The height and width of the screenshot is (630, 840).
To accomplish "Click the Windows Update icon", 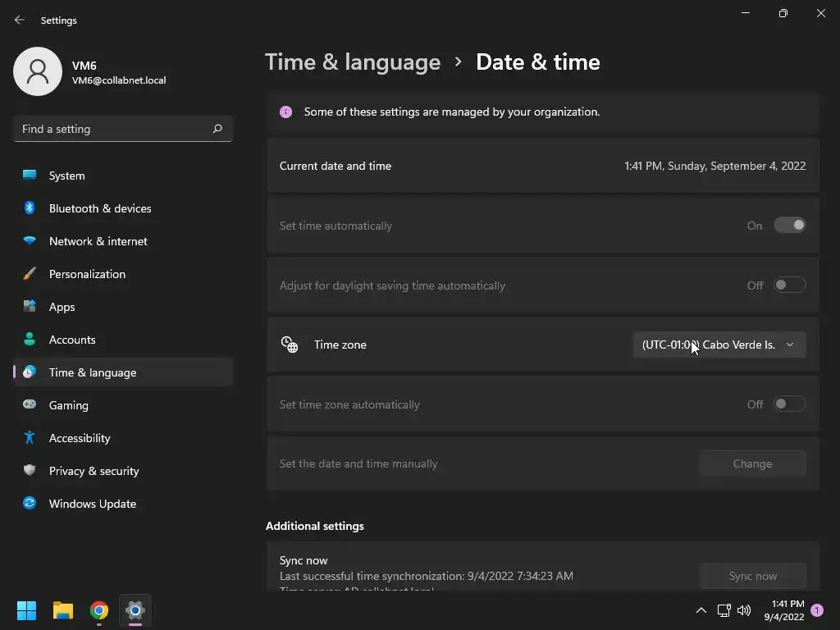I will click(x=30, y=504).
